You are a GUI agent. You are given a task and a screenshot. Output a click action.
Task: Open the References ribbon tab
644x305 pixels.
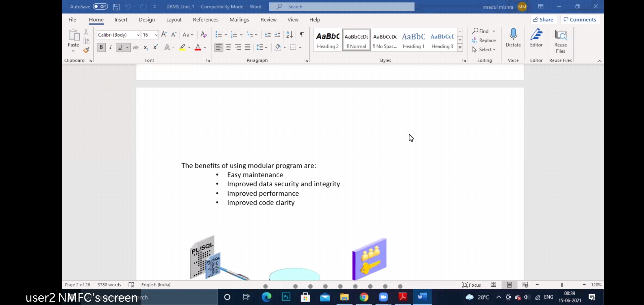[x=206, y=20]
